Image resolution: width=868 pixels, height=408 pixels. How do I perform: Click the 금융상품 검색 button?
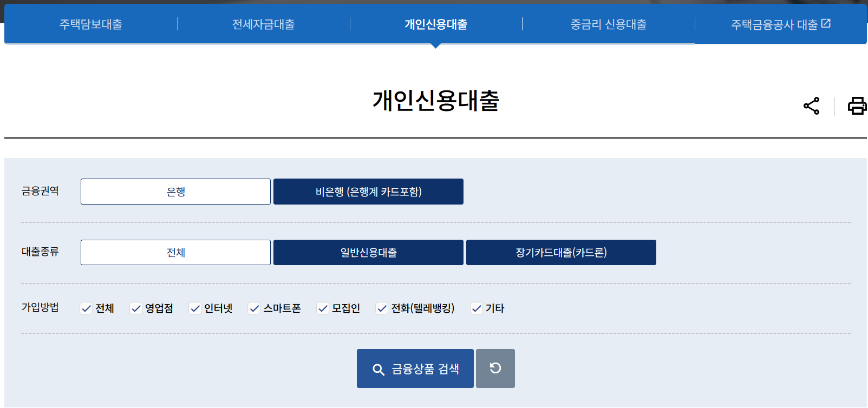pos(415,368)
